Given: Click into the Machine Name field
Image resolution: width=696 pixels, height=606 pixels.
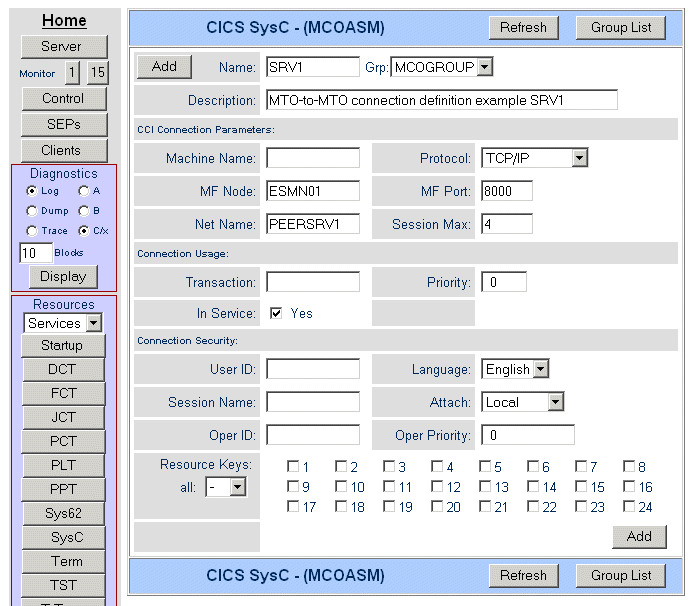Looking at the screenshot, I should (x=312, y=158).
